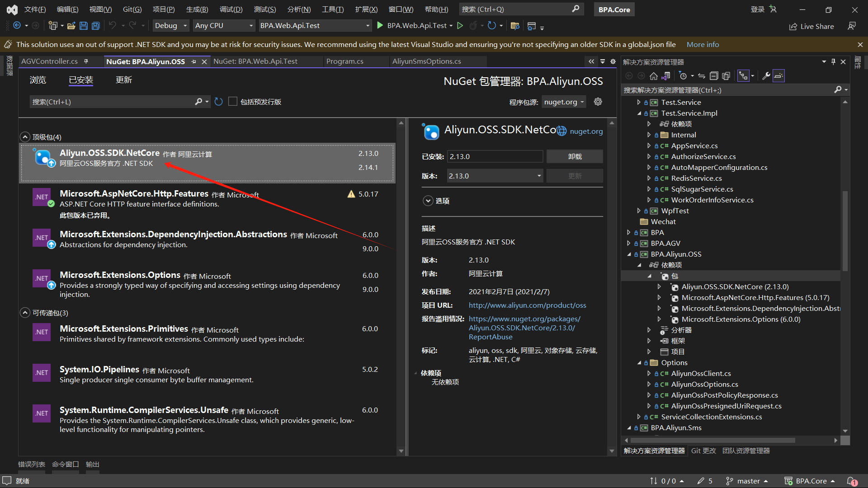Open the Debug configuration dropdown
The image size is (868, 488).
170,26
